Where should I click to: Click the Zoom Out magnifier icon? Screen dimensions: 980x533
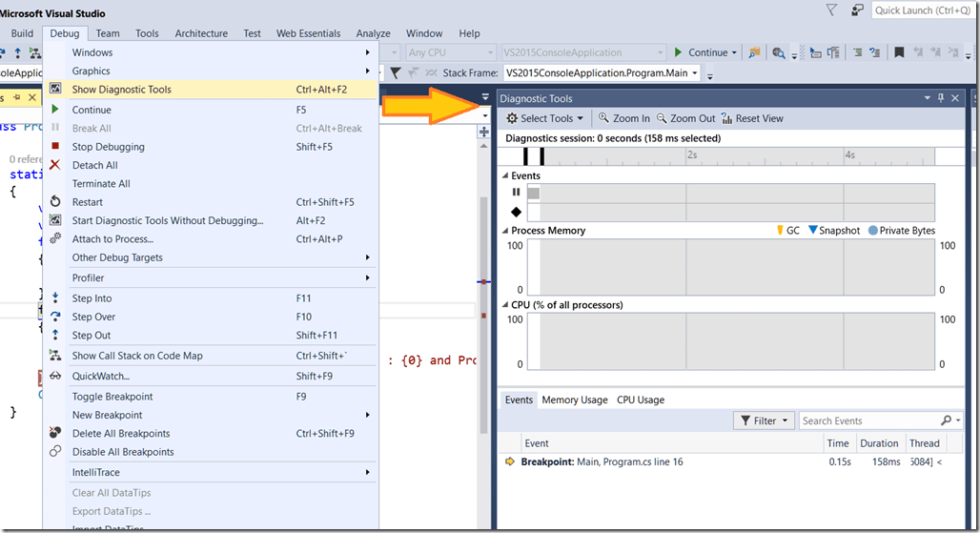pyautogui.click(x=662, y=119)
